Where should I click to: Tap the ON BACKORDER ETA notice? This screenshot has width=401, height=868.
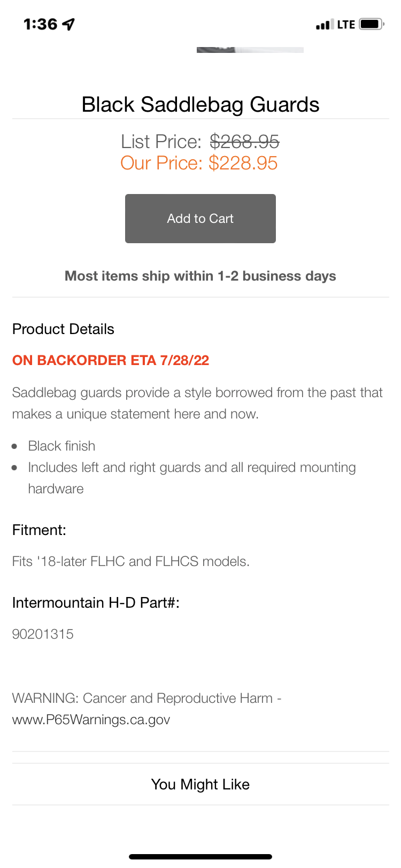click(111, 360)
